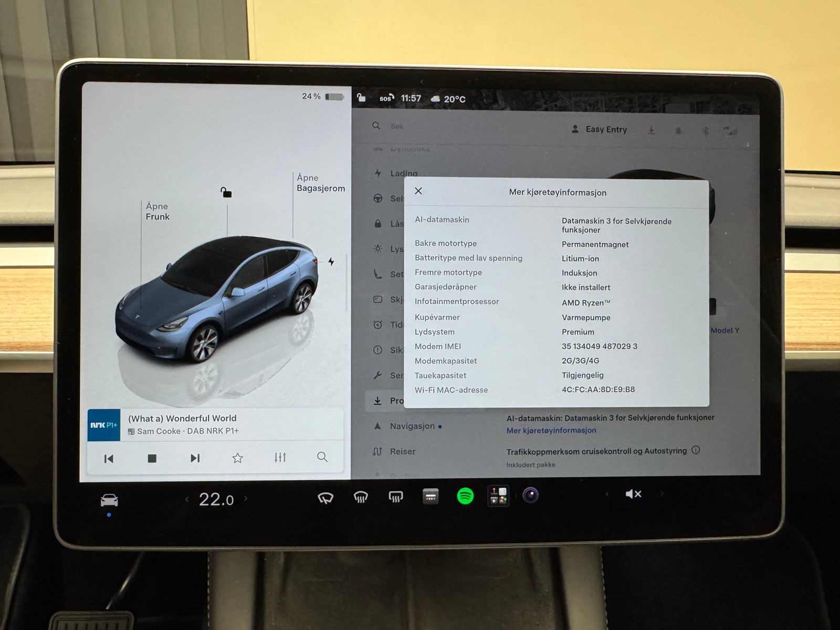This screenshot has width=840, height=630.
Task: Tap the 11:57 clock display
Action: point(411,98)
